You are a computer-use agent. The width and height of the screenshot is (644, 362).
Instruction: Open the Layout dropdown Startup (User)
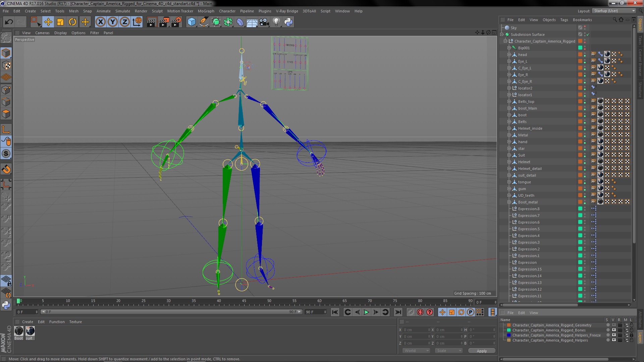pyautogui.click(x=614, y=11)
